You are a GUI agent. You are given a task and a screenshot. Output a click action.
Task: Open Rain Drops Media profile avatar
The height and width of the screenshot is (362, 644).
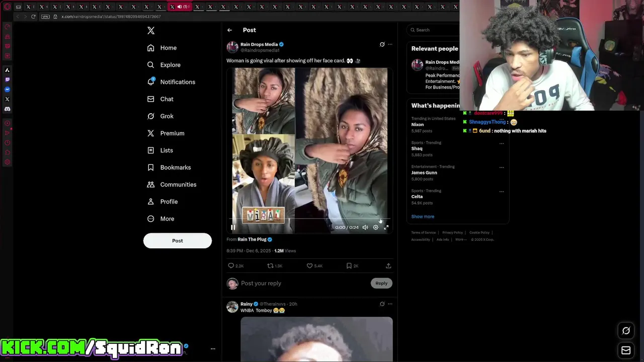click(x=232, y=47)
